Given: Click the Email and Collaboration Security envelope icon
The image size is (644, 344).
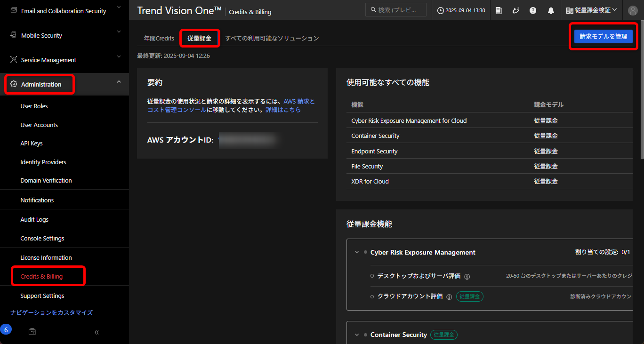Looking at the screenshot, I should pyautogui.click(x=14, y=10).
